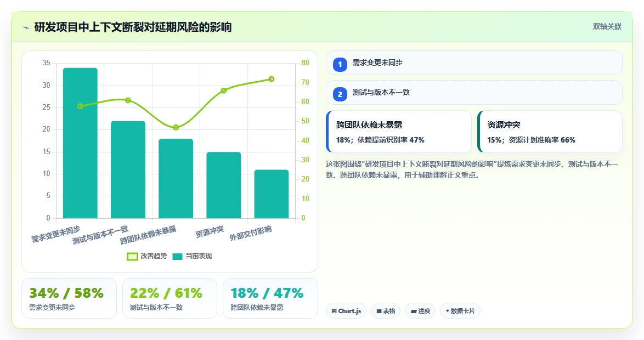Click the trend line point above 测试与版本不一致

pyautogui.click(x=128, y=100)
